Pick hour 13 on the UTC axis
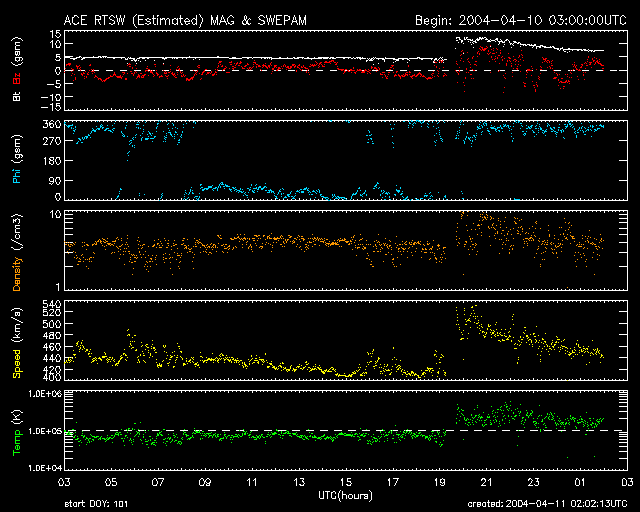 click(x=298, y=483)
